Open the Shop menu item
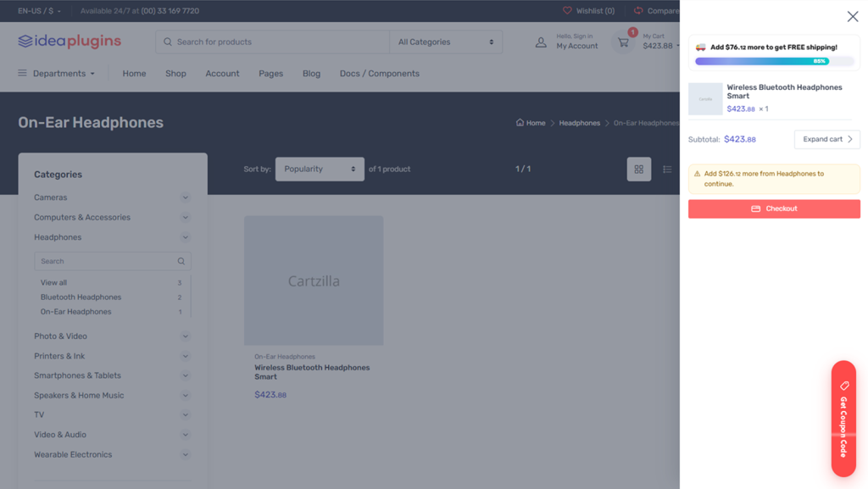868x489 pixels. point(175,74)
